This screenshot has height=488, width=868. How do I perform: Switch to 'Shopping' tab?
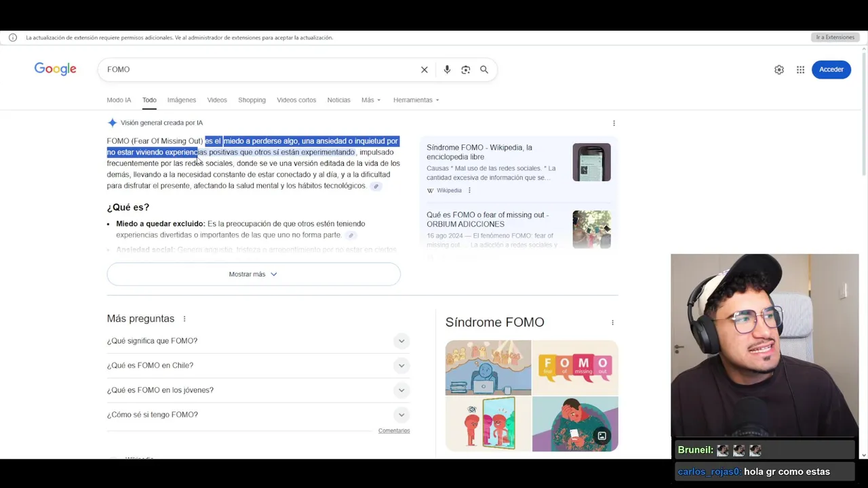click(x=252, y=100)
